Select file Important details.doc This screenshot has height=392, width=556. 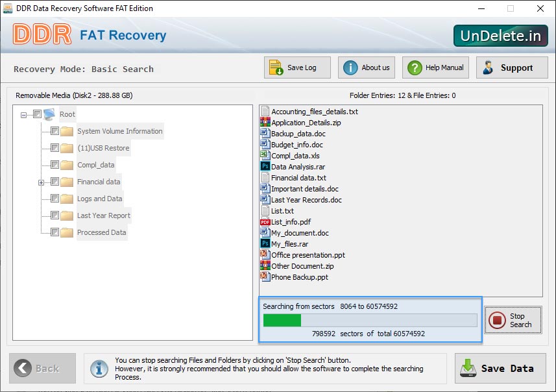[304, 189]
